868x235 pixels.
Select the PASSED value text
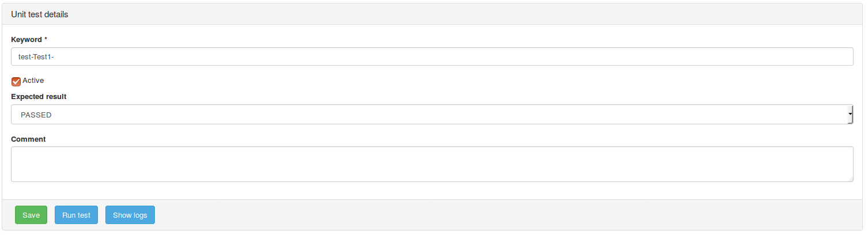[36, 115]
